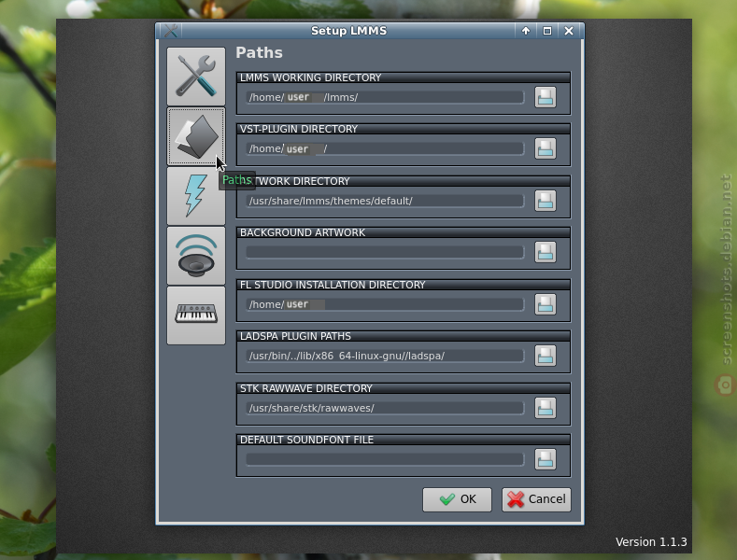Close the Setup LMMS dialog window

569,31
